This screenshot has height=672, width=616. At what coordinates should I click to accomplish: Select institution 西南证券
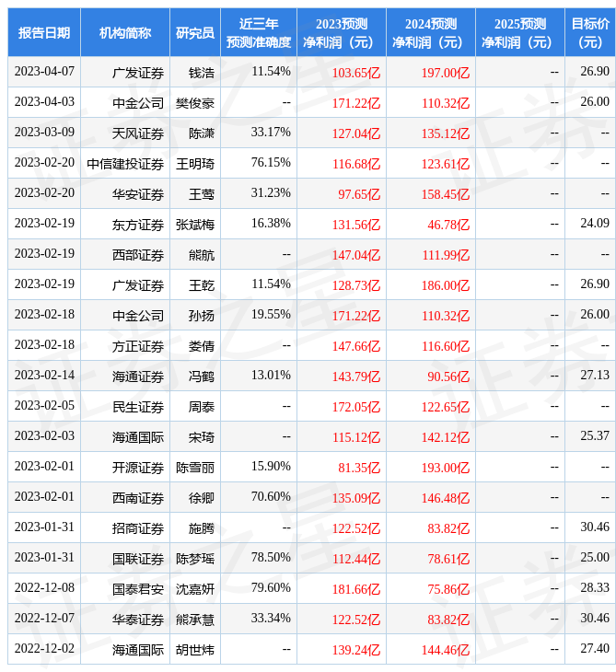point(138,498)
